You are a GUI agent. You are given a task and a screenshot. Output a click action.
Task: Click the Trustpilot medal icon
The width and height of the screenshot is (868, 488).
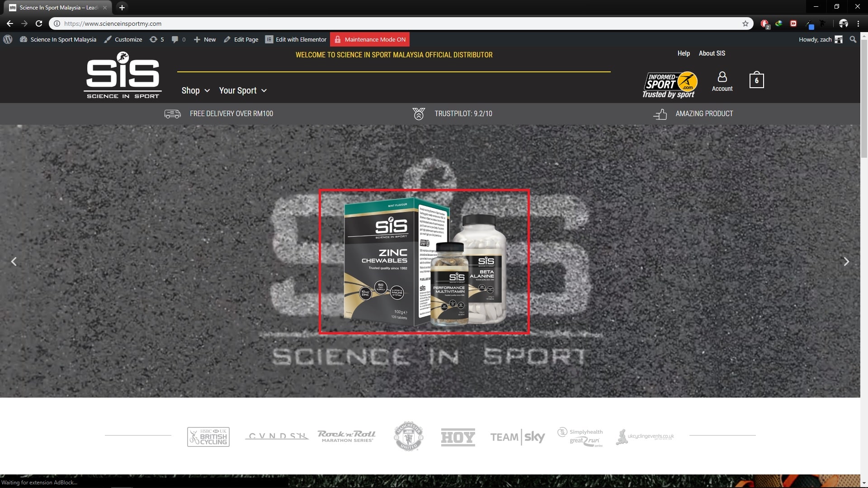419,114
